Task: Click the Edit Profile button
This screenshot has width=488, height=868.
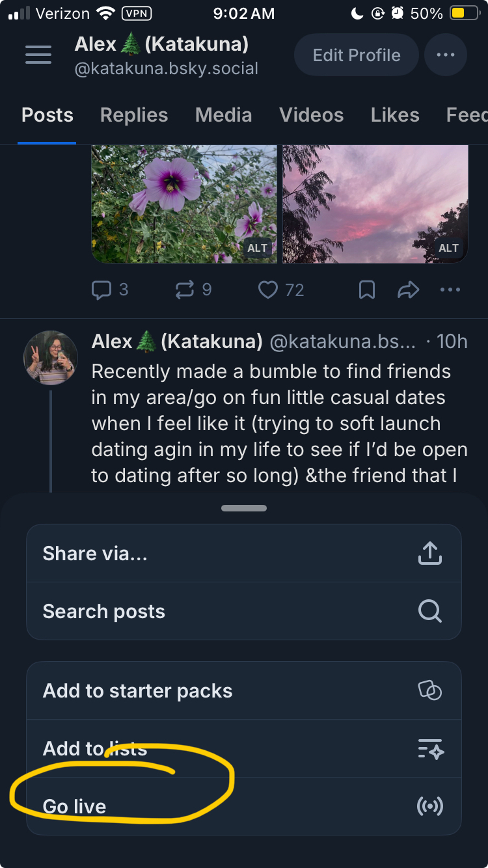Action: tap(356, 55)
